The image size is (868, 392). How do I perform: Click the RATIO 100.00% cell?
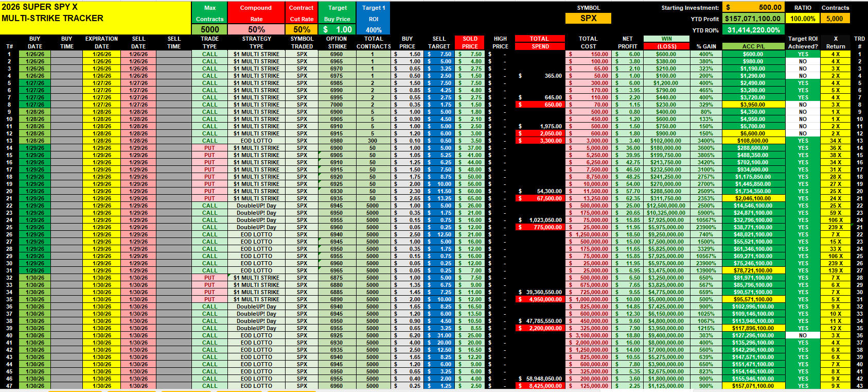[803, 19]
